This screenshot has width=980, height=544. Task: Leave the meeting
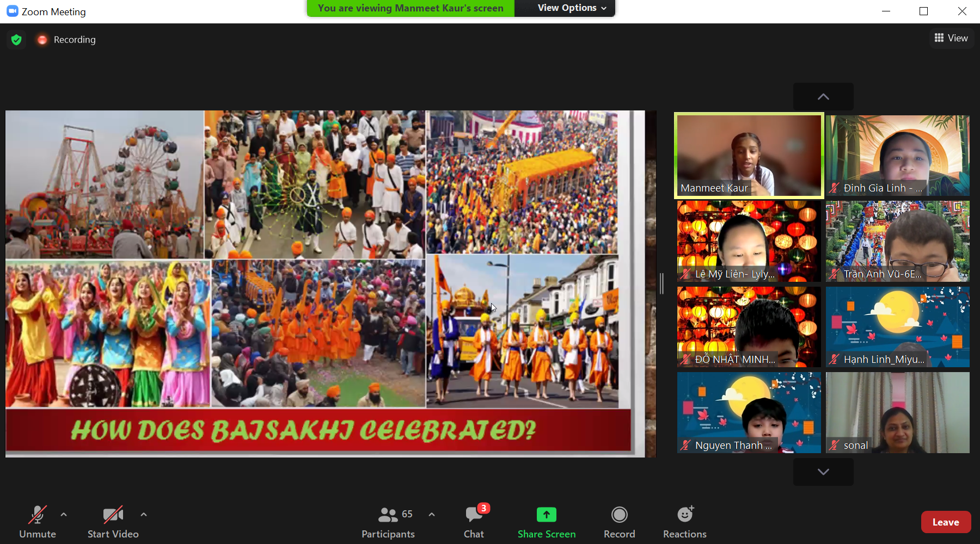click(x=945, y=522)
